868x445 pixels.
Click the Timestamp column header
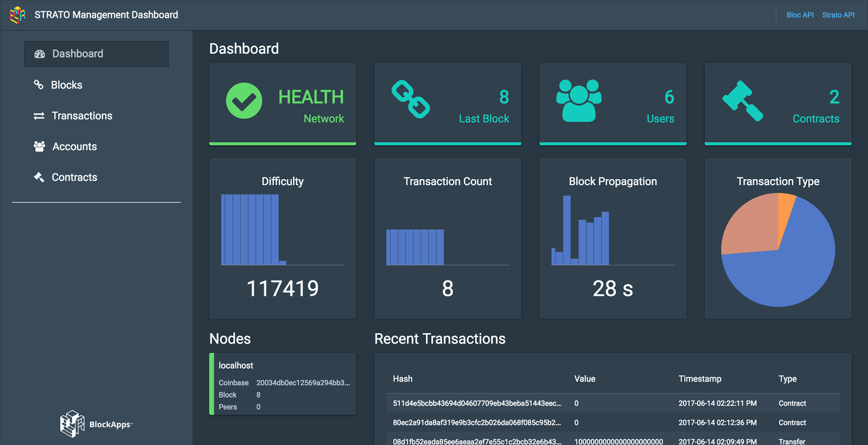pyautogui.click(x=700, y=379)
